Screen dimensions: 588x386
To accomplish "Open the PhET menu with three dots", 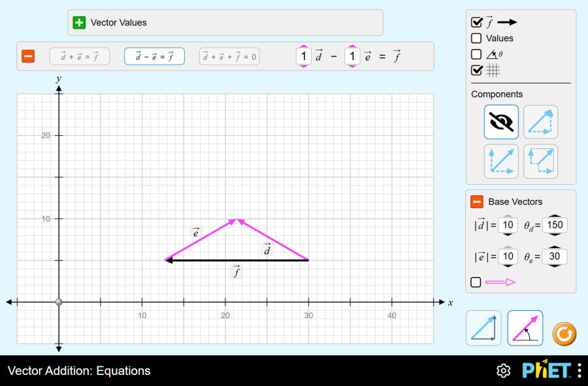I will tap(579, 371).
